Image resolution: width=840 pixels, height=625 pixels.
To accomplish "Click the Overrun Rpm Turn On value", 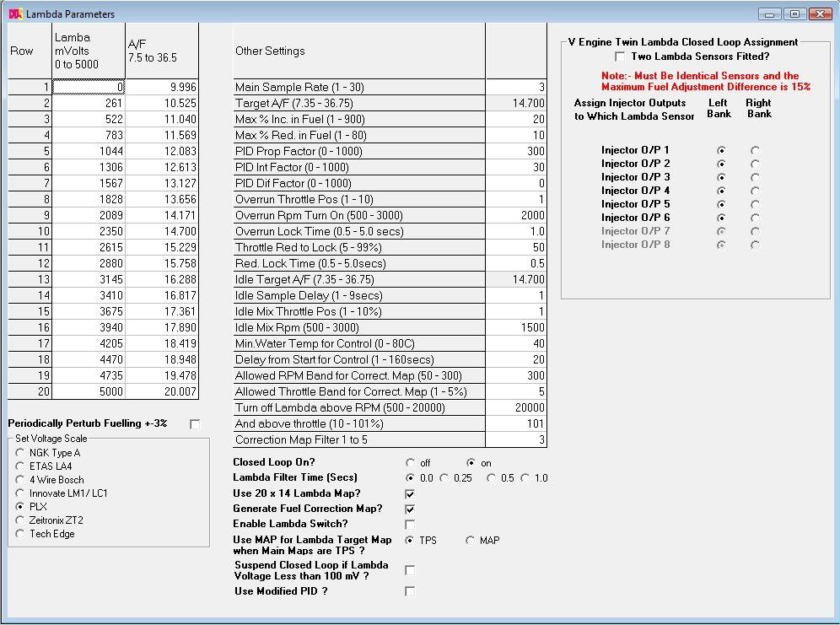I will (516, 215).
